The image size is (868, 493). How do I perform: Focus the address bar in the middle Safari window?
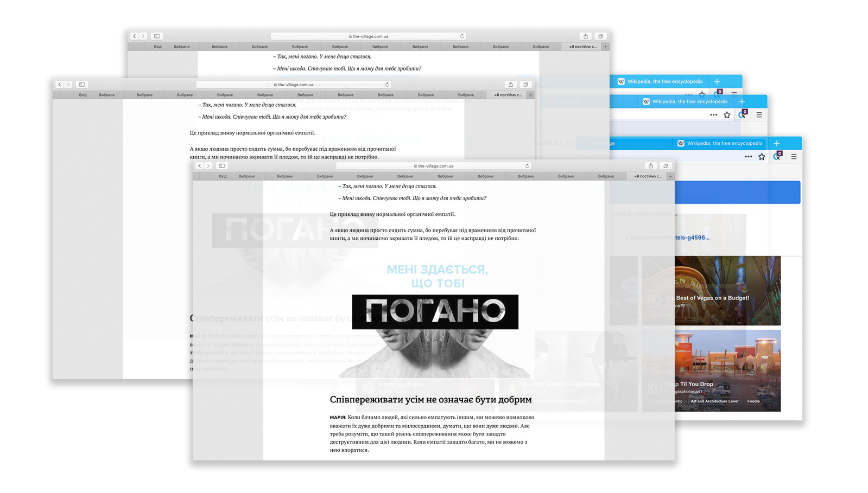pyautogui.click(x=294, y=85)
